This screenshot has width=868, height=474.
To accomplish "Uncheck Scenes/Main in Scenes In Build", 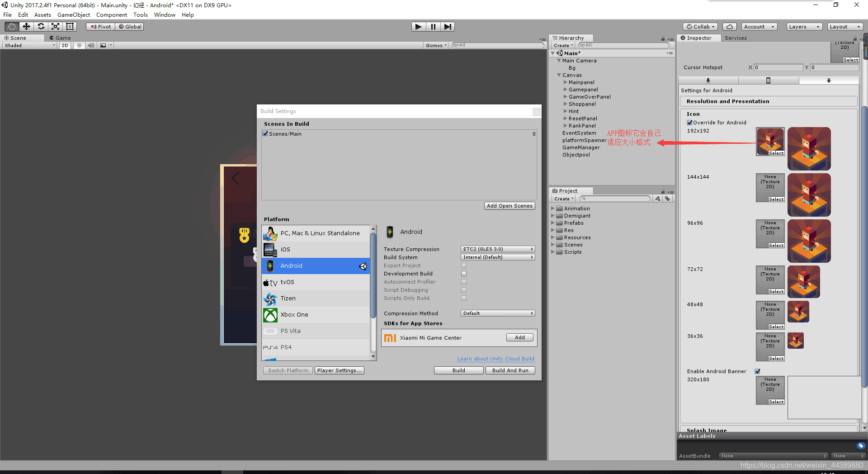I will point(265,133).
